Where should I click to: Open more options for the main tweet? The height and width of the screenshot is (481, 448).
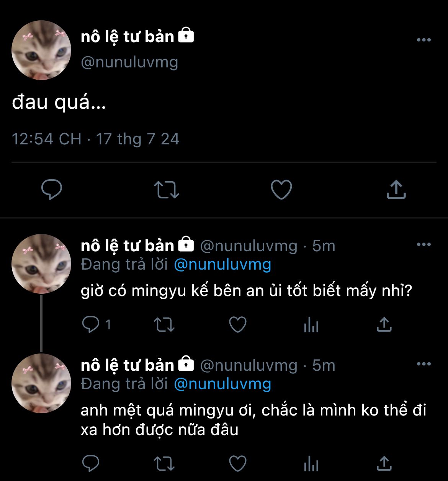click(423, 40)
